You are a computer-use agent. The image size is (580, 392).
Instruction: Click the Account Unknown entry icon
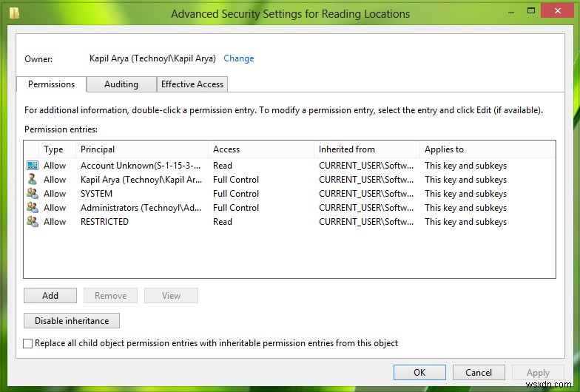click(x=32, y=166)
